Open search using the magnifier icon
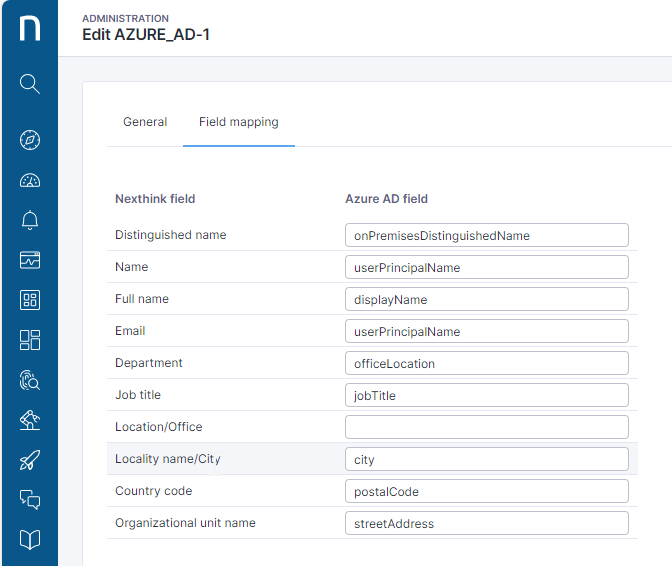 30,83
